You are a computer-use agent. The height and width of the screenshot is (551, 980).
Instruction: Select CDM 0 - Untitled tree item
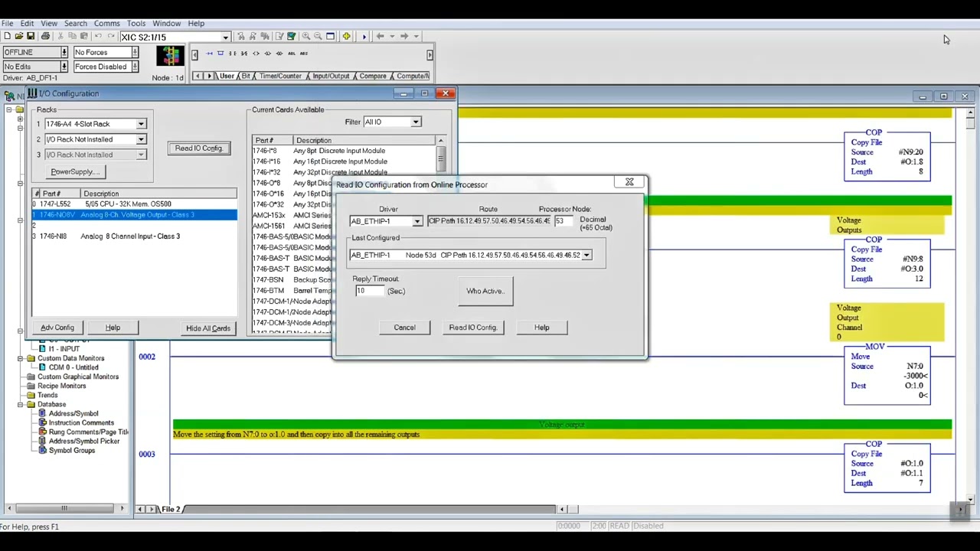(x=73, y=367)
